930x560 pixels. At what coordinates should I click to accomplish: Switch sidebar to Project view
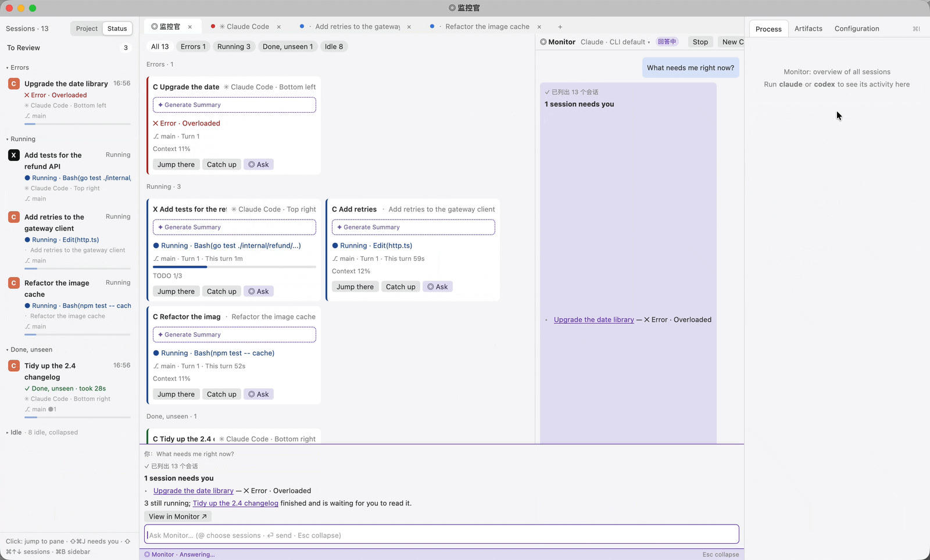pyautogui.click(x=87, y=28)
